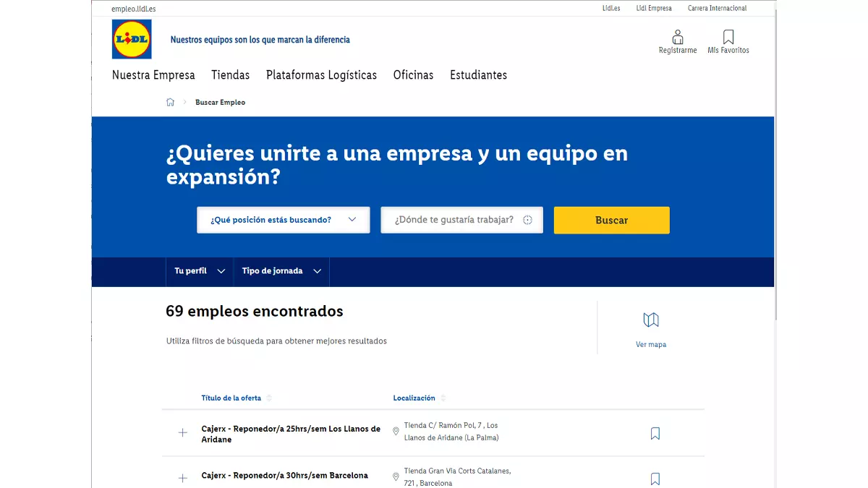Screen dimensions: 868x488
Task: Open the Registrarme person icon
Action: pos(678,36)
